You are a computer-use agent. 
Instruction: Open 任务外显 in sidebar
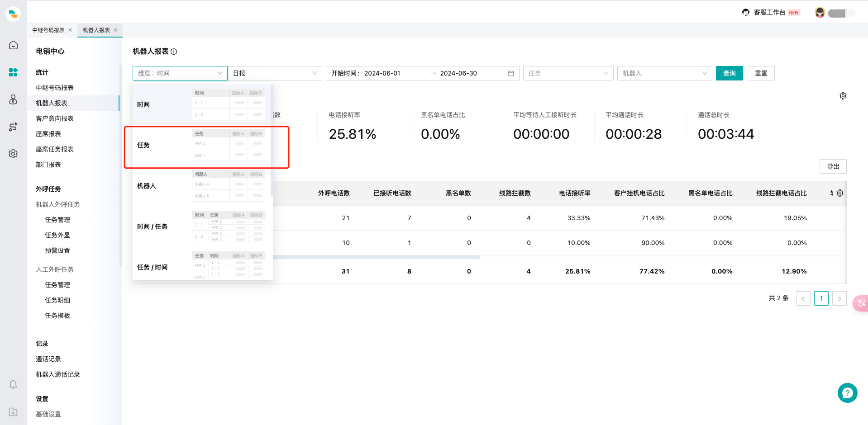coord(57,235)
